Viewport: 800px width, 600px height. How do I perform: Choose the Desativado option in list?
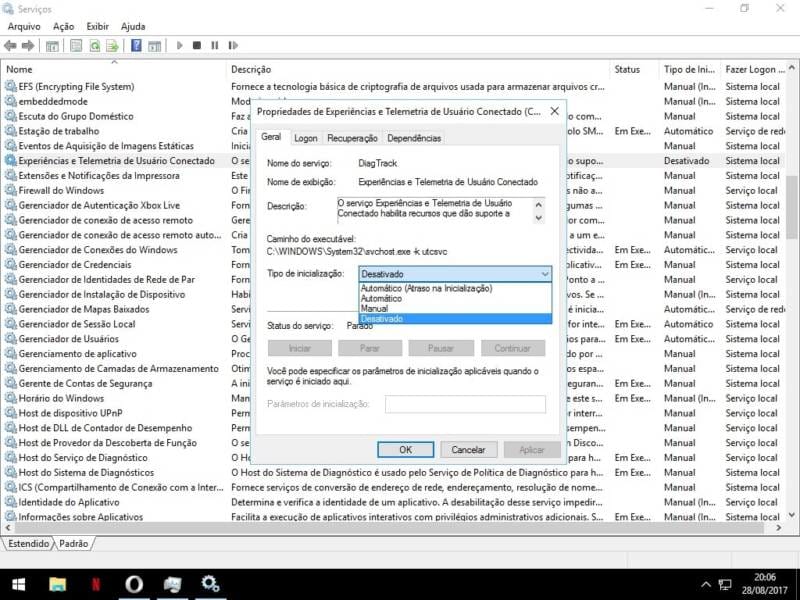(x=455, y=319)
